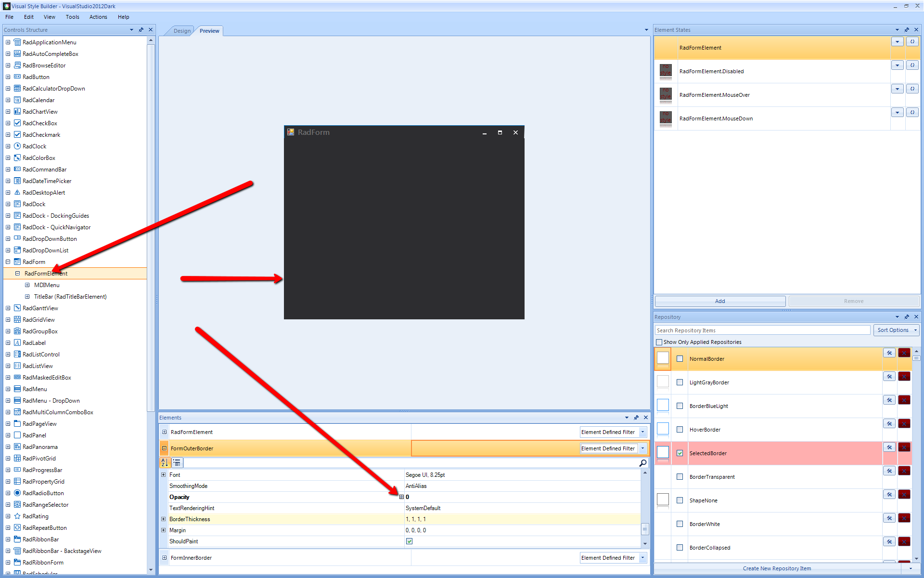924x578 pixels.
Task: Click Create New Repository Item
Action: coord(777,568)
